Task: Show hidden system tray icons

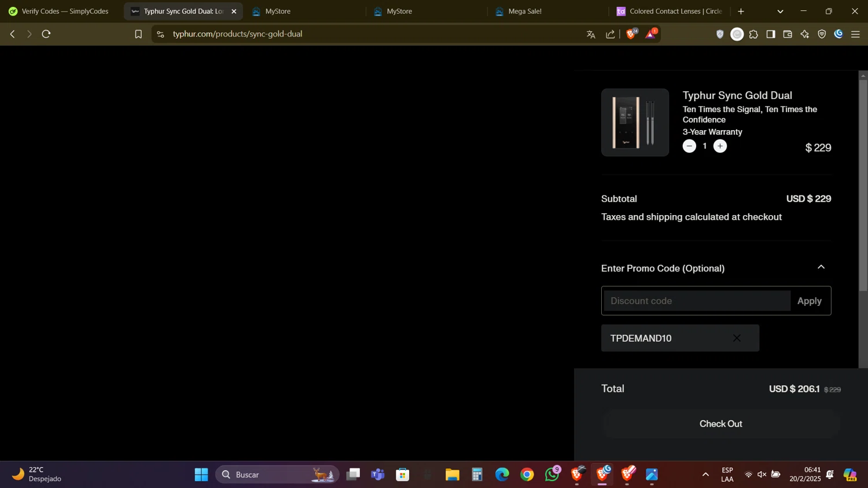Action: tap(705, 475)
